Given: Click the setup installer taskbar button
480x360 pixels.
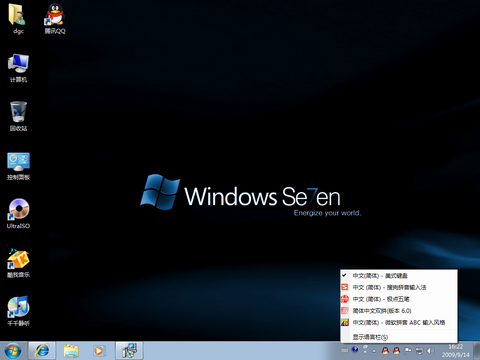Looking at the screenshot, I should (x=129, y=351).
